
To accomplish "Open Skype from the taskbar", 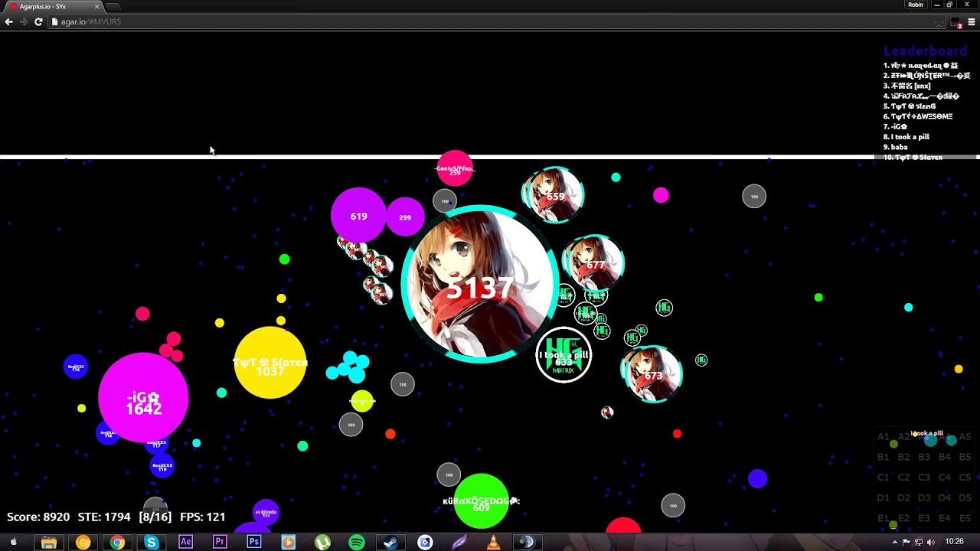I will point(152,542).
